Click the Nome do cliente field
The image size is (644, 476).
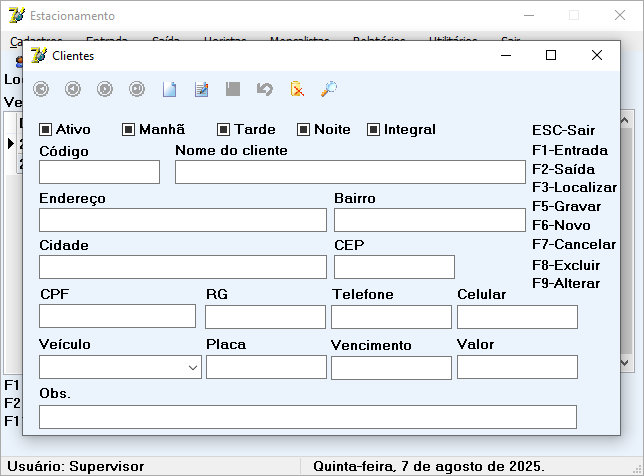tap(350, 172)
